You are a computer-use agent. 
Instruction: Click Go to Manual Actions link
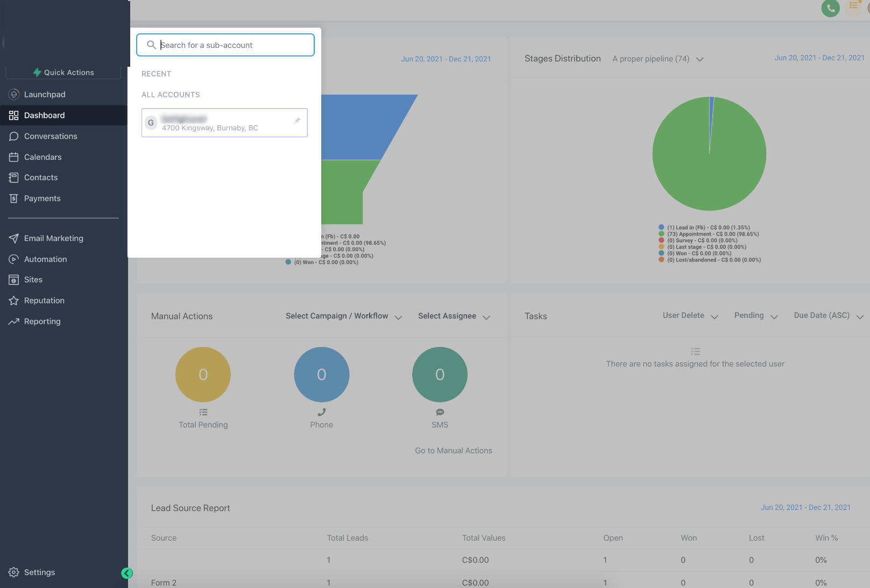[454, 451]
